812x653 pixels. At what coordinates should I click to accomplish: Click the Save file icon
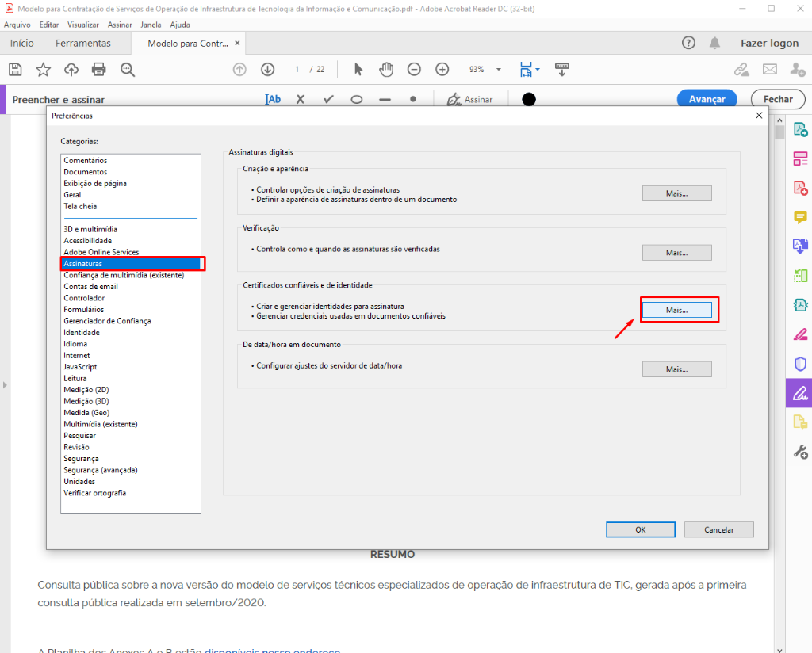pyautogui.click(x=15, y=70)
